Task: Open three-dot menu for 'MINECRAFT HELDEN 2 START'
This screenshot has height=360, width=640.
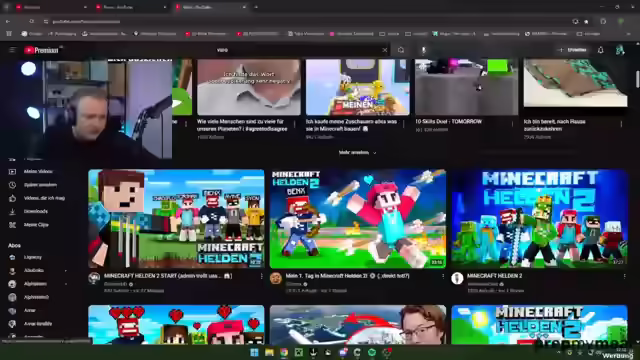Action: 261,276
